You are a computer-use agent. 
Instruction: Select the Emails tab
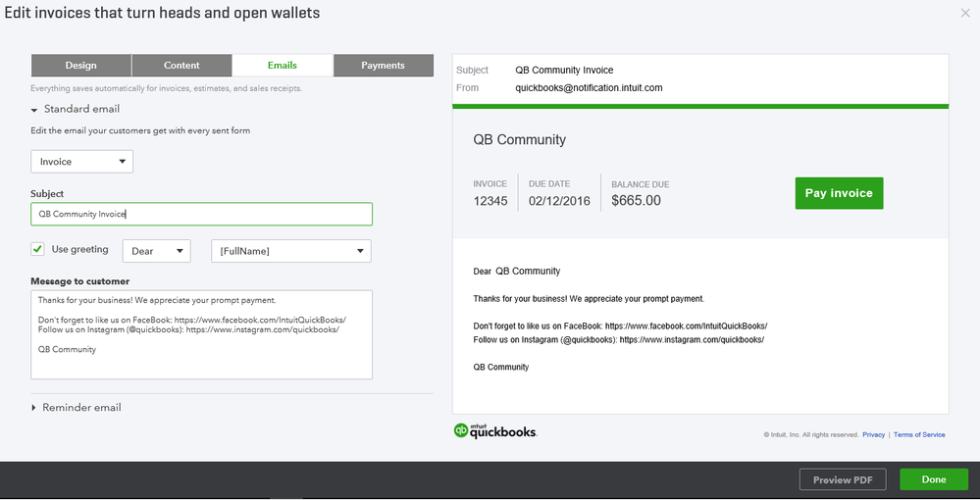[x=283, y=66]
